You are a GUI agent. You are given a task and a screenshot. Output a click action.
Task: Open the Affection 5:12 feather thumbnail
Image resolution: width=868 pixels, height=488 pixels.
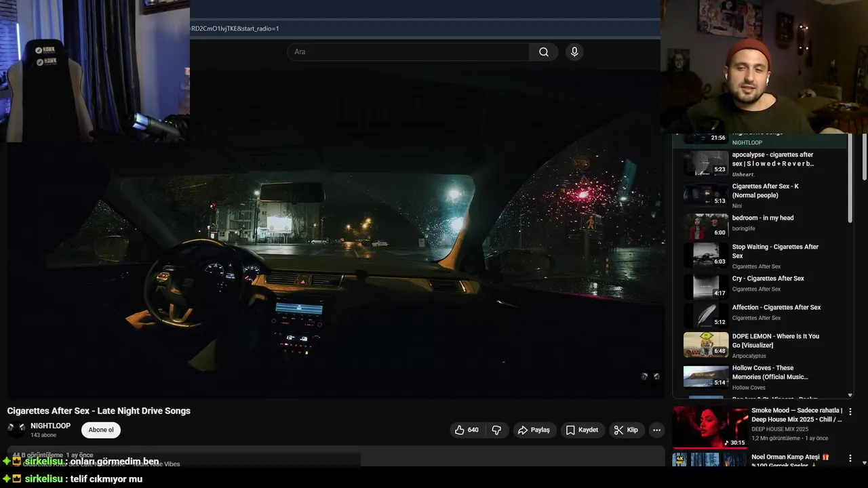[706, 316]
